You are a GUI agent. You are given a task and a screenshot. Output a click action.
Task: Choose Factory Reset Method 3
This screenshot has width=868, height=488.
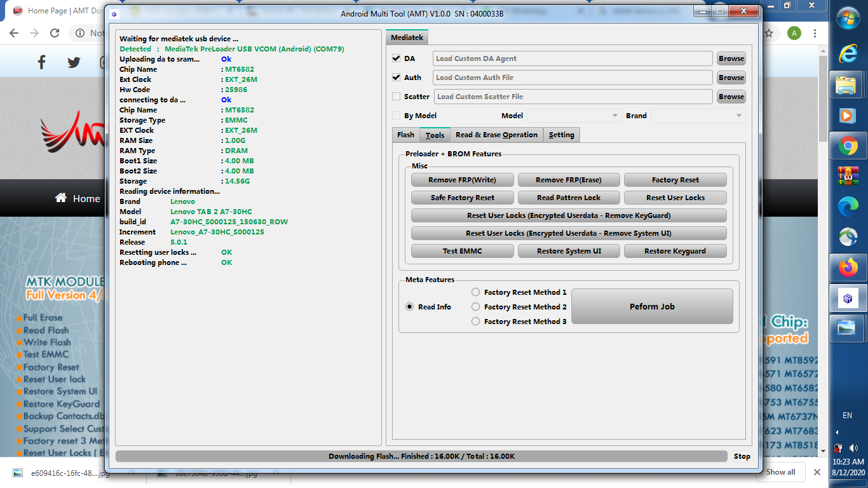[475, 322]
